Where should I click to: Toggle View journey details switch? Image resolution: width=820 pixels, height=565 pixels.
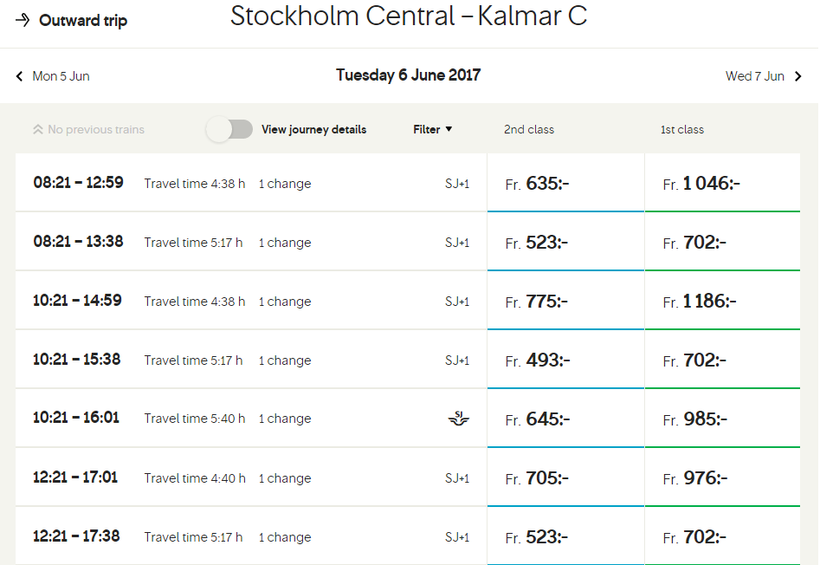230,129
